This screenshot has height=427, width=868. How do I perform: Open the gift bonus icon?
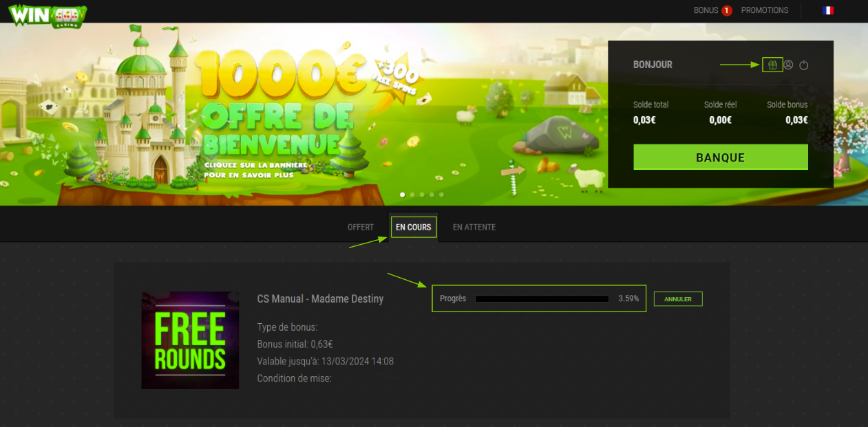pyautogui.click(x=772, y=65)
